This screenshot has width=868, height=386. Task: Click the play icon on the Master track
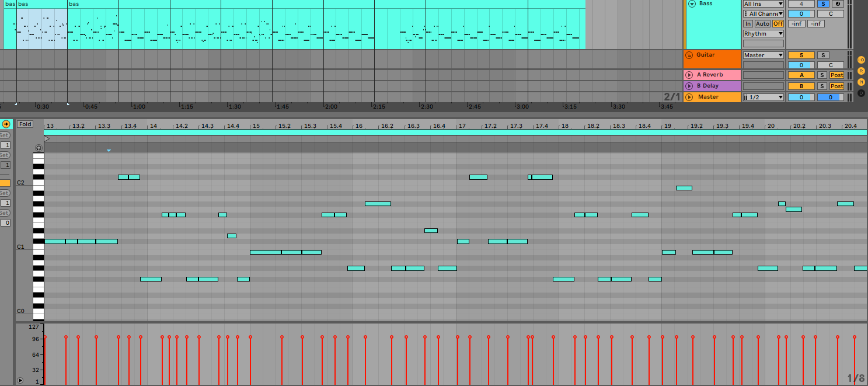pos(689,96)
